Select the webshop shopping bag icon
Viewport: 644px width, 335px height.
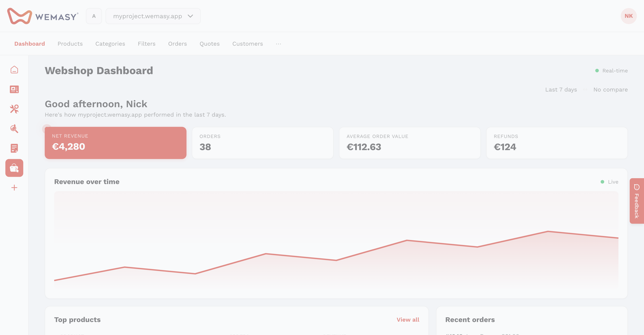(14, 168)
